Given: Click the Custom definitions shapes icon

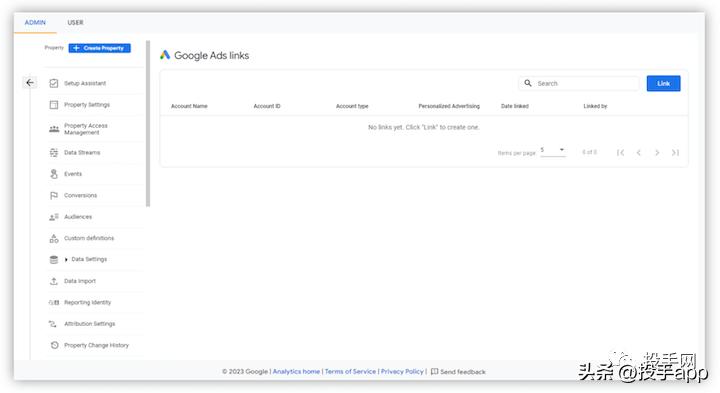Looking at the screenshot, I should click(x=54, y=238).
